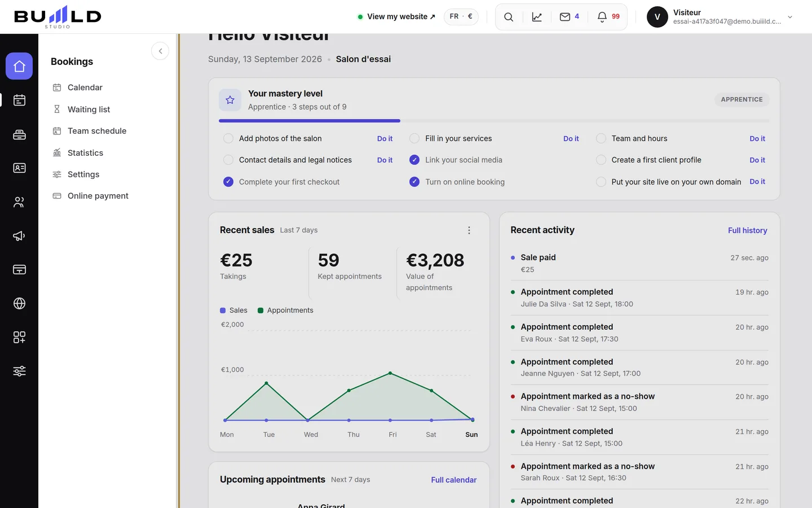
Task: Check the 'Put your site live' step
Action: pyautogui.click(x=601, y=182)
